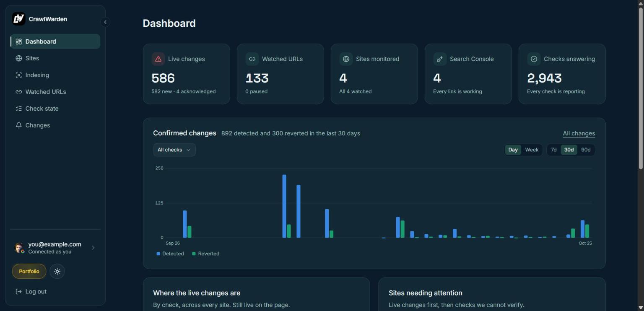Navigate to Check state
Image resolution: width=644 pixels, height=311 pixels.
point(55,109)
